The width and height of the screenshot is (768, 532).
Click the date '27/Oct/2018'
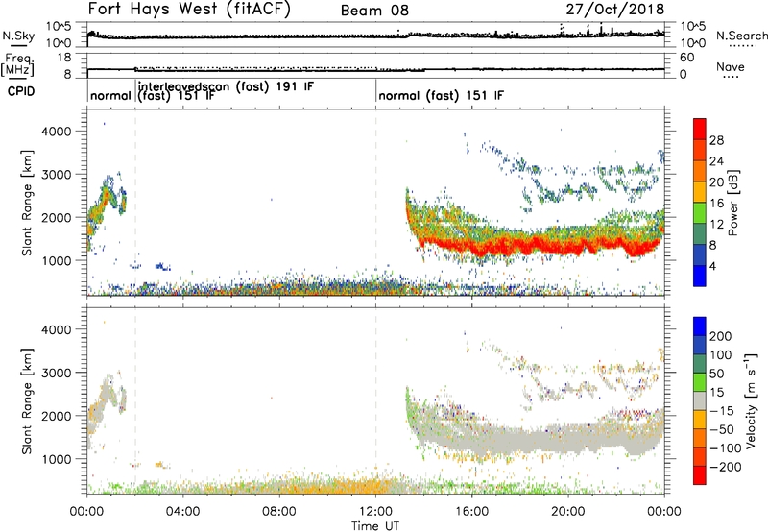615,10
